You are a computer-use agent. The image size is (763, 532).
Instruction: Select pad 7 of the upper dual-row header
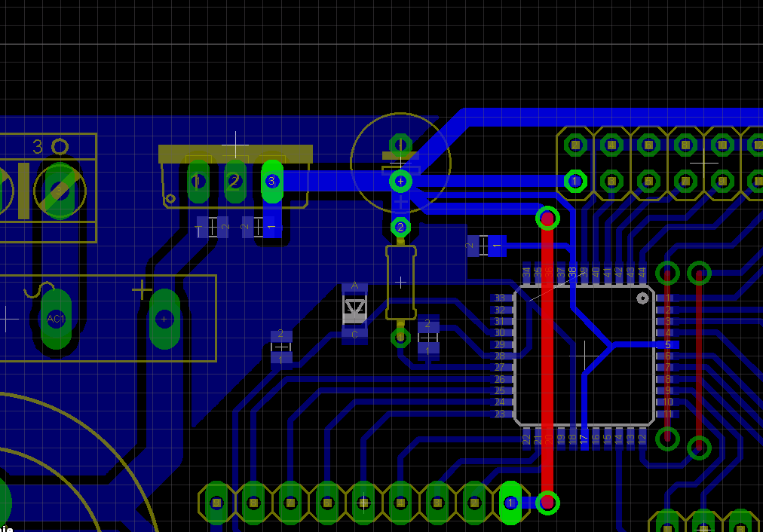(x=685, y=182)
